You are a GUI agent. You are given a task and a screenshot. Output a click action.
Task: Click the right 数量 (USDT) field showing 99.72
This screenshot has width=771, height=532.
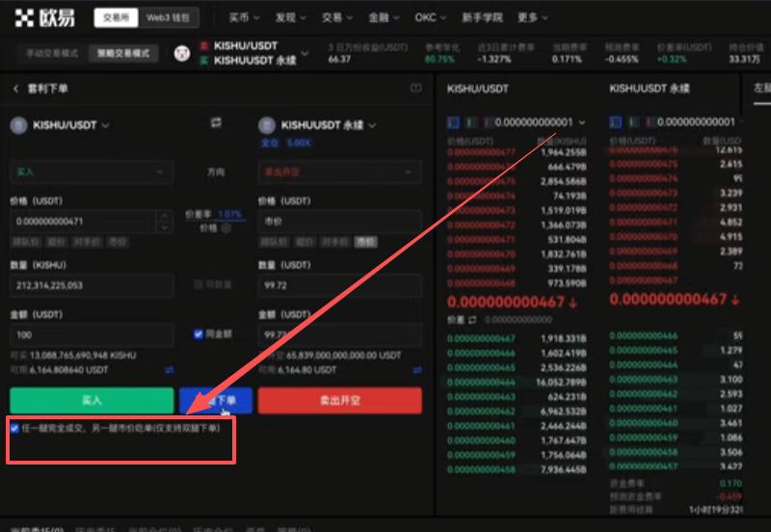pyautogui.click(x=340, y=285)
